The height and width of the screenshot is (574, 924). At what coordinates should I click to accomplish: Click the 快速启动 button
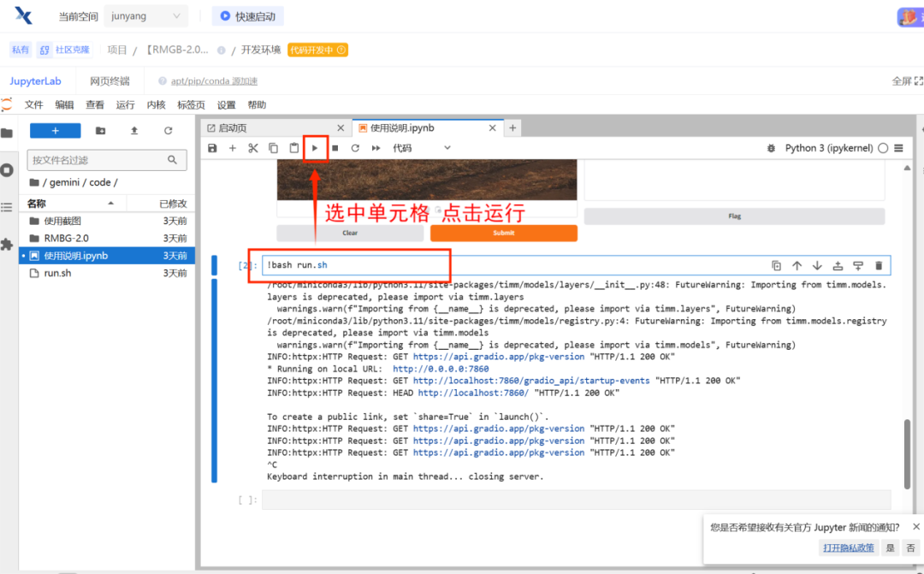tap(248, 16)
